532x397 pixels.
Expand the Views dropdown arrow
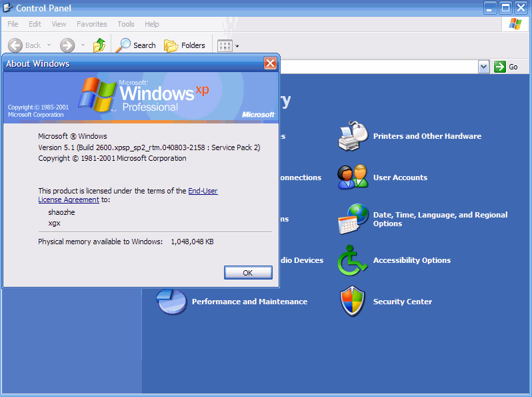(x=237, y=46)
